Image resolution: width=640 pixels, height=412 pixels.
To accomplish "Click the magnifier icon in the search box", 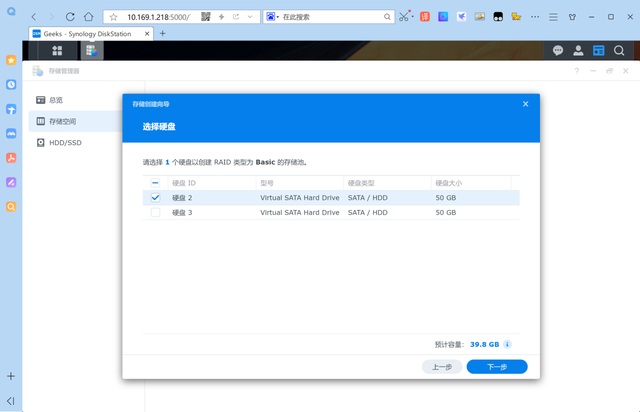I will click(387, 17).
